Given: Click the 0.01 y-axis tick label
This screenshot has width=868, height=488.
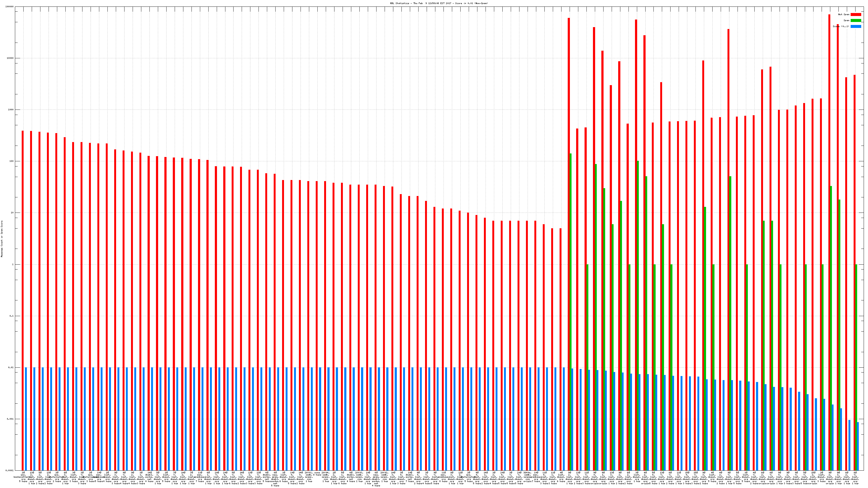Looking at the screenshot, I should (x=11, y=367).
